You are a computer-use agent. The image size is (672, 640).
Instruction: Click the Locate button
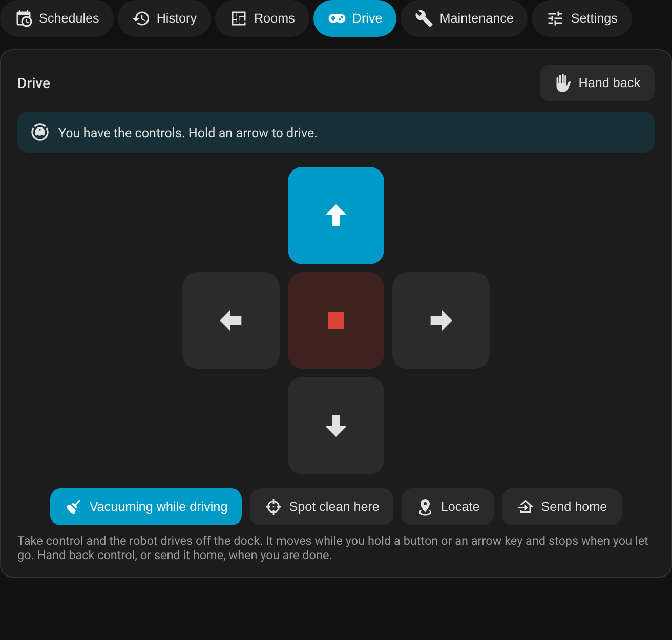click(448, 507)
